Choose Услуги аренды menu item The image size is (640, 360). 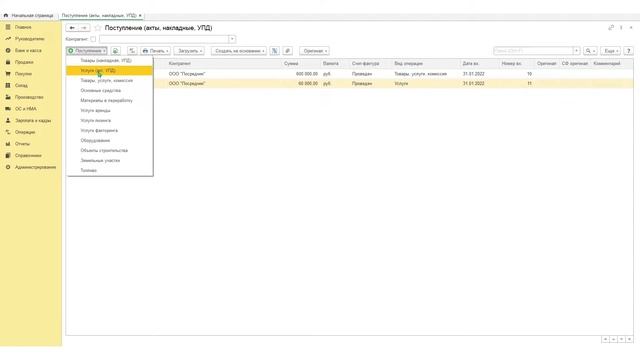coord(110,111)
